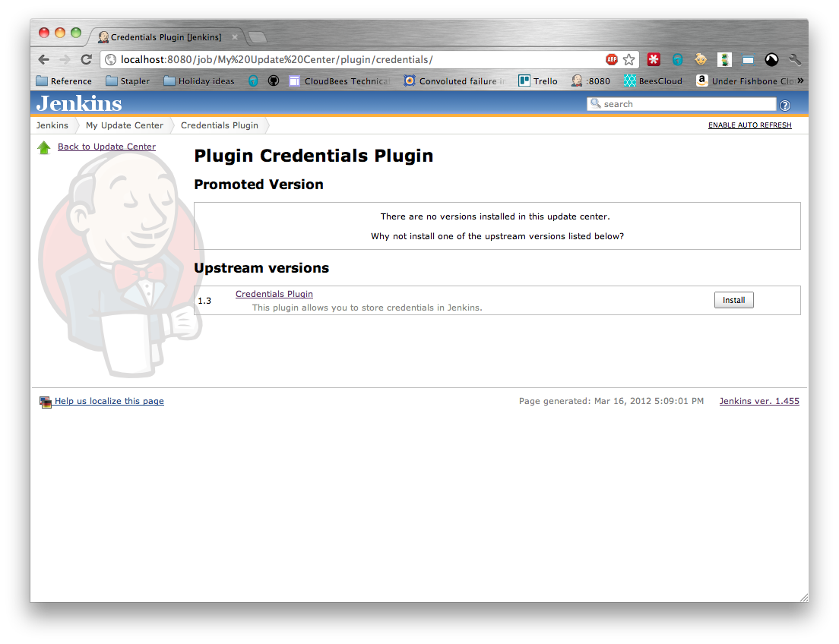Open the Credentials Plugin upstream link
This screenshot has width=839, height=644.
coord(274,294)
